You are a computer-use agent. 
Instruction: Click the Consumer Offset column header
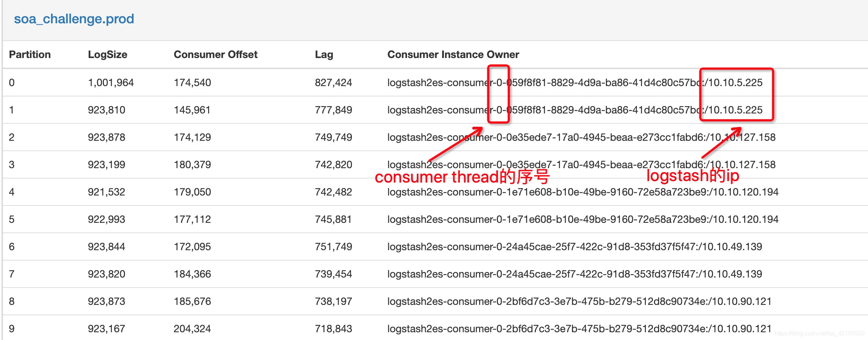click(216, 55)
